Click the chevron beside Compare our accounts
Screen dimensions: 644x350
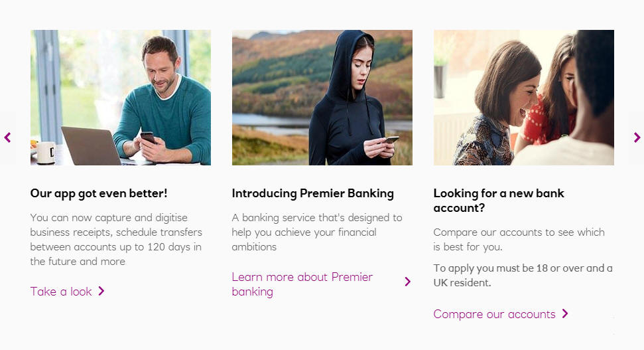click(565, 313)
